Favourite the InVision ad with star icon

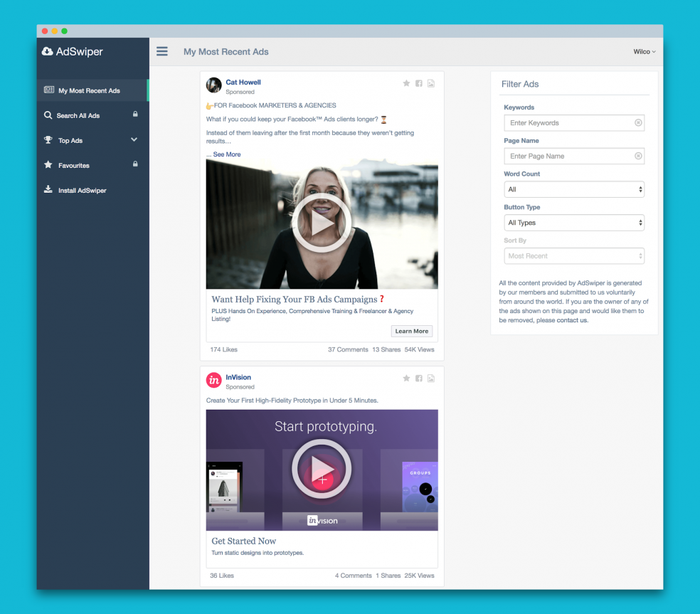(406, 379)
